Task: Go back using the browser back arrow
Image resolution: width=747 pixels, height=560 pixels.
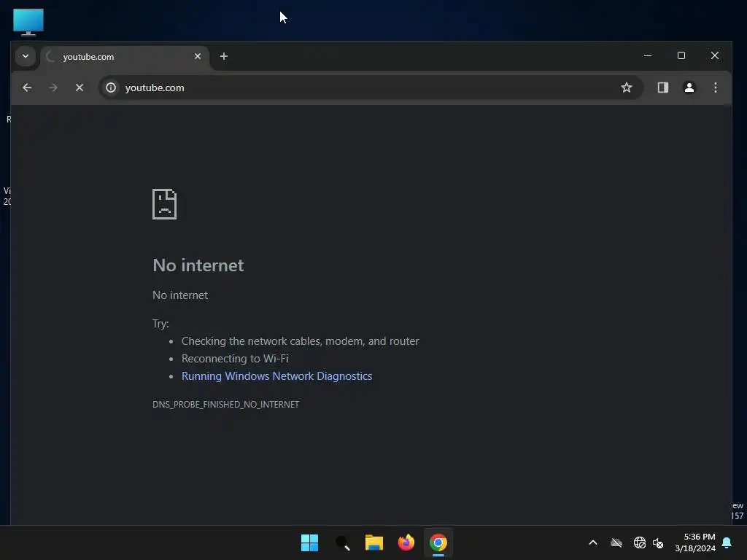Action: tap(27, 87)
